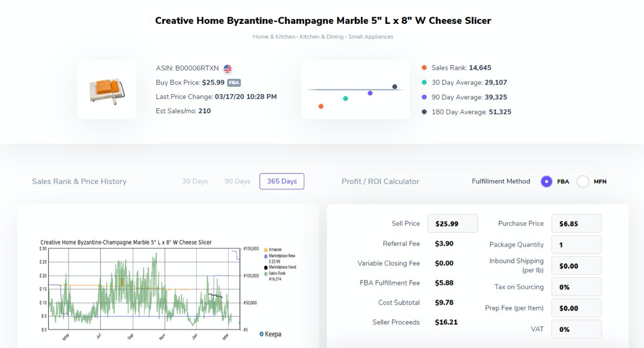
Task: Edit the Purchase Price field
Action: (x=576, y=223)
